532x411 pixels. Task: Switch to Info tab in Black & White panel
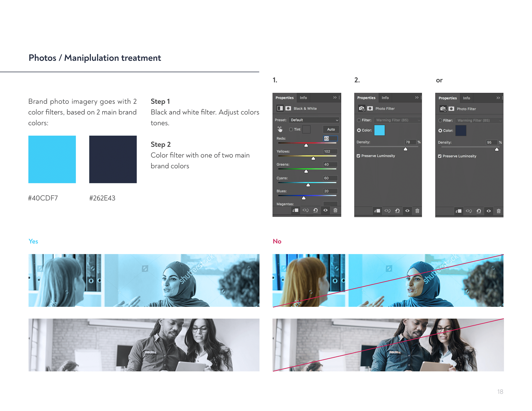(303, 98)
